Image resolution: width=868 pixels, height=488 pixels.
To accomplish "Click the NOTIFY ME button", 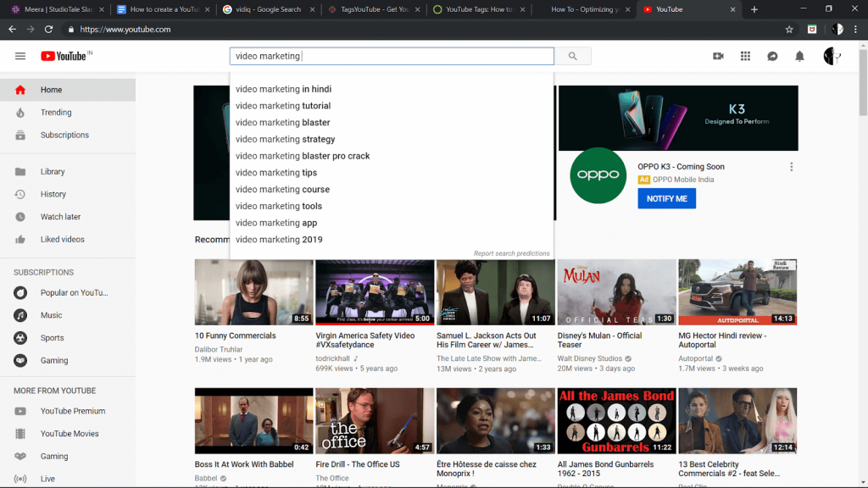I will [666, 198].
